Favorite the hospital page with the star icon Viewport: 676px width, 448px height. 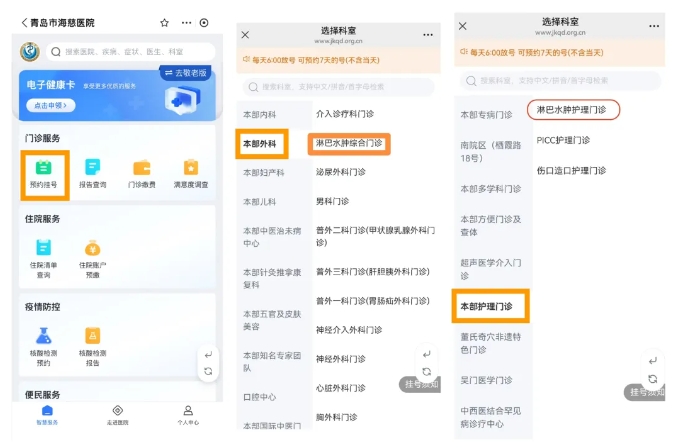pyautogui.click(x=164, y=22)
